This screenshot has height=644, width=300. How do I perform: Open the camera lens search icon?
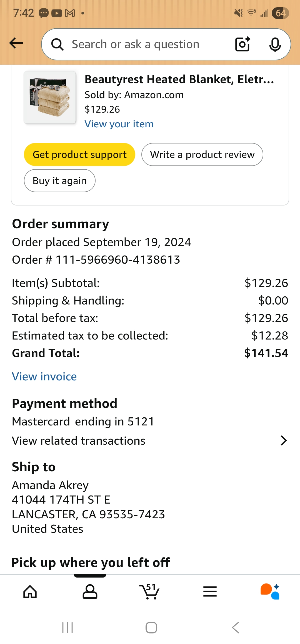[x=243, y=44]
